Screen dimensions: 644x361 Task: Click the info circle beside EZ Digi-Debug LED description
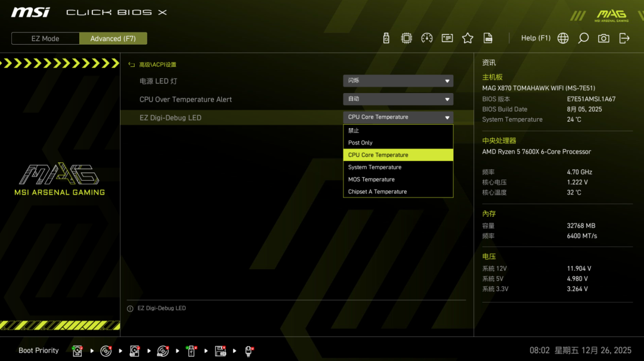pyautogui.click(x=130, y=308)
